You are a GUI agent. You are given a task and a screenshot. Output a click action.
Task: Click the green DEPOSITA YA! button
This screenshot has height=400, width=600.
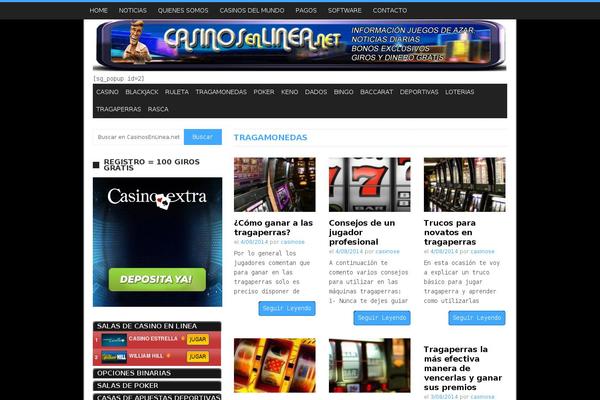tap(157, 279)
